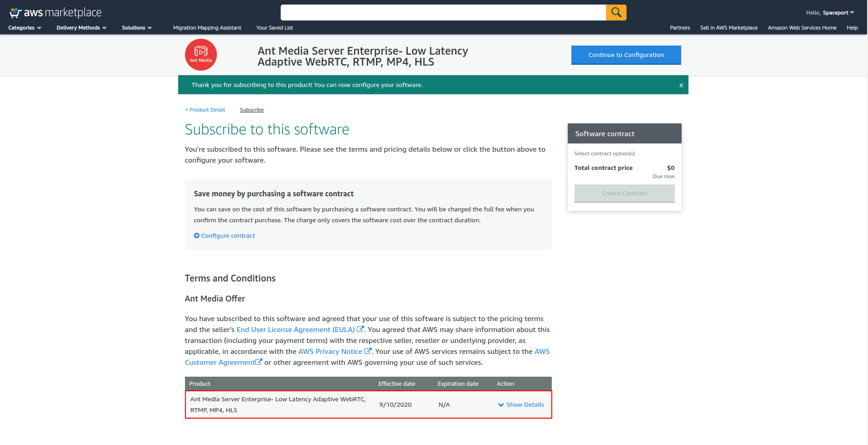The height and width of the screenshot is (445, 868).
Task: Click the AWS Privacy Notice external link icon
Action: (368, 351)
